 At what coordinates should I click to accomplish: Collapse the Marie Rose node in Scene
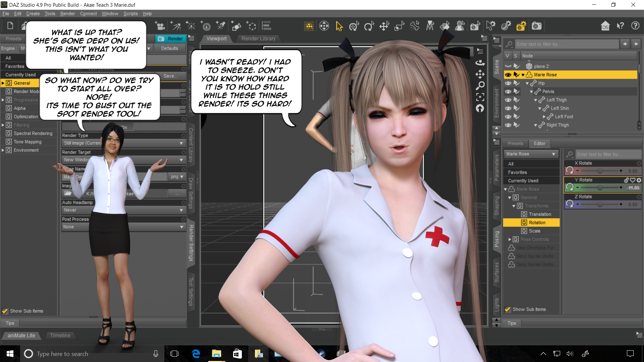pyautogui.click(x=523, y=75)
